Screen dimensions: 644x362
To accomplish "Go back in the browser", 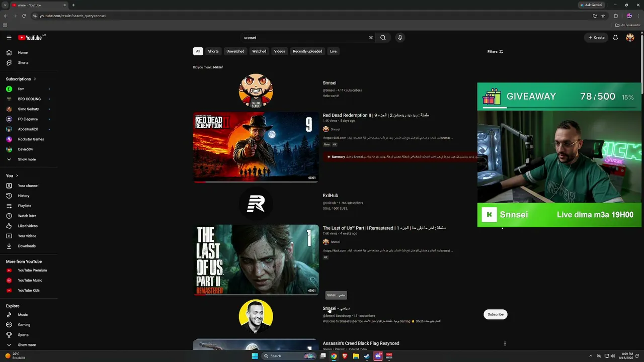I will tap(6, 16).
